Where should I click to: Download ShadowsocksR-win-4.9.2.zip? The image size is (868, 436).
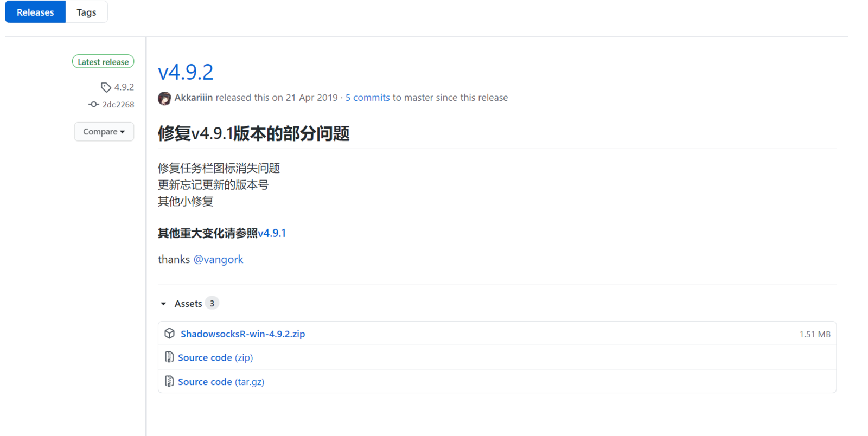242,334
